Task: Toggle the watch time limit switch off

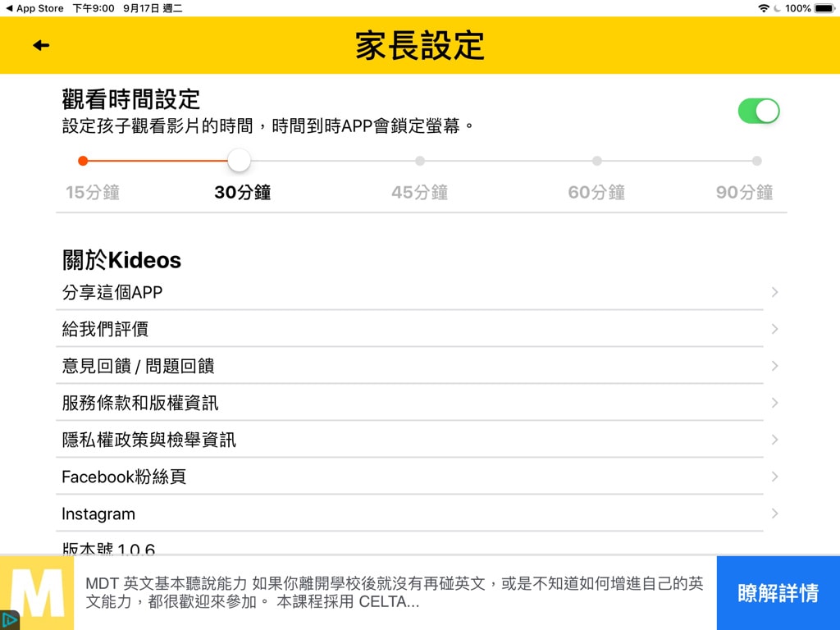Action: pyautogui.click(x=758, y=111)
